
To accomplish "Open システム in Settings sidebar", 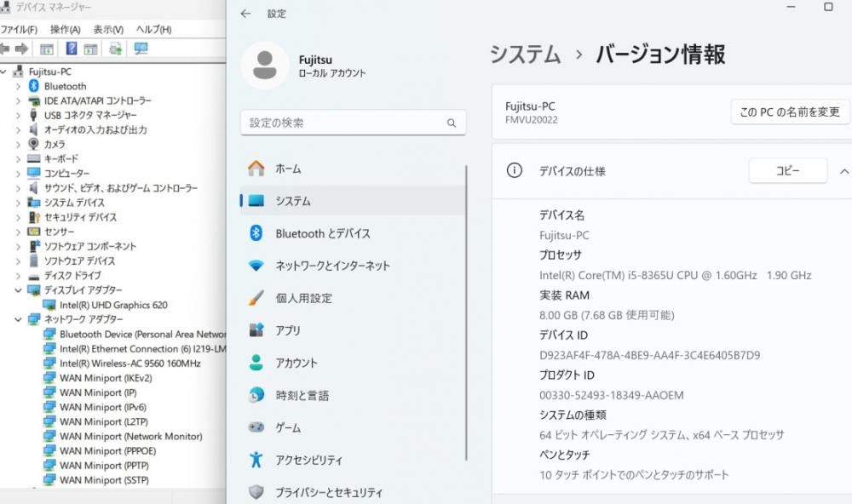I will [x=353, y=201].
